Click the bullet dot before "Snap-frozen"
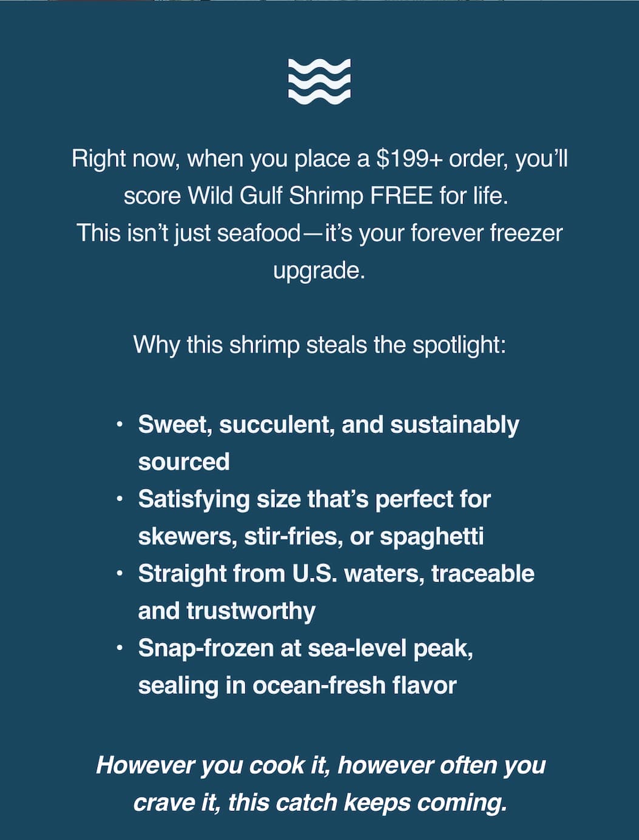This screenshot has height=840, width=639. coord(120,648)
